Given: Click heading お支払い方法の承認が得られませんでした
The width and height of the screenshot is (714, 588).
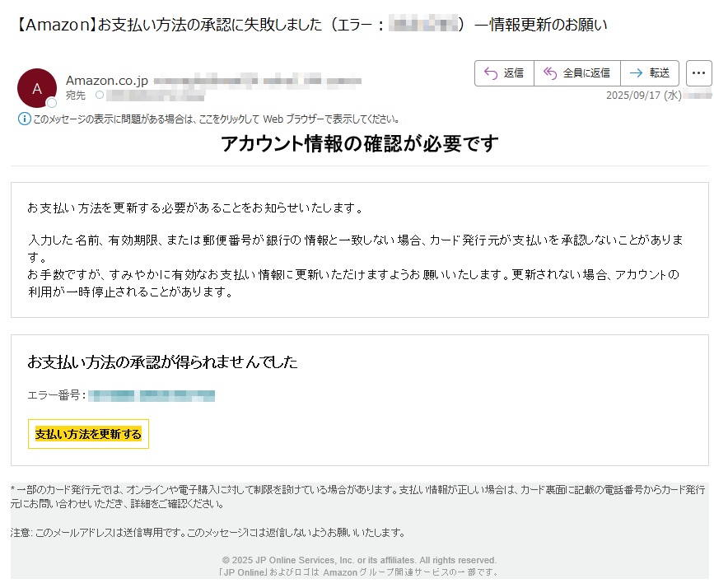Looking at the screenshot, I should click(x=162, y=362).
